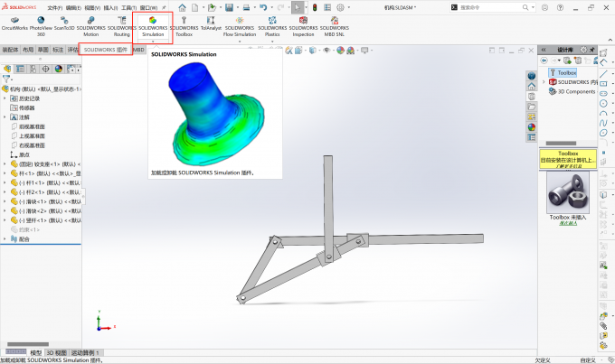Pin the design library panel
615x364 pixels.
tap(592, 50)
